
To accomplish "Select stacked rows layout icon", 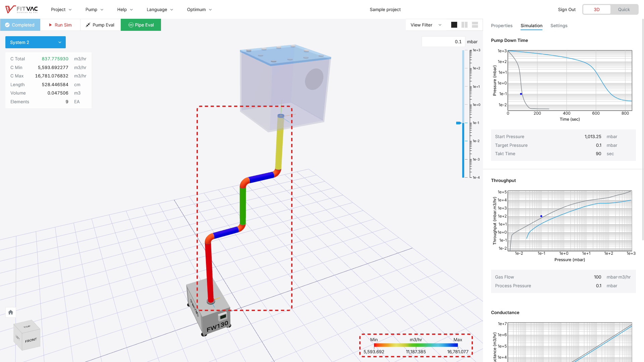I will 475,25.
